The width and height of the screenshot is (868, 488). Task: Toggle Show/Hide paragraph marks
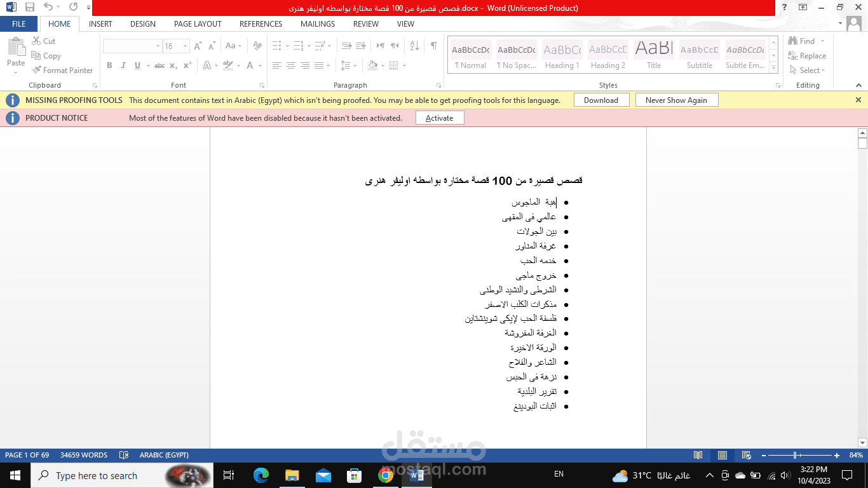434,46
